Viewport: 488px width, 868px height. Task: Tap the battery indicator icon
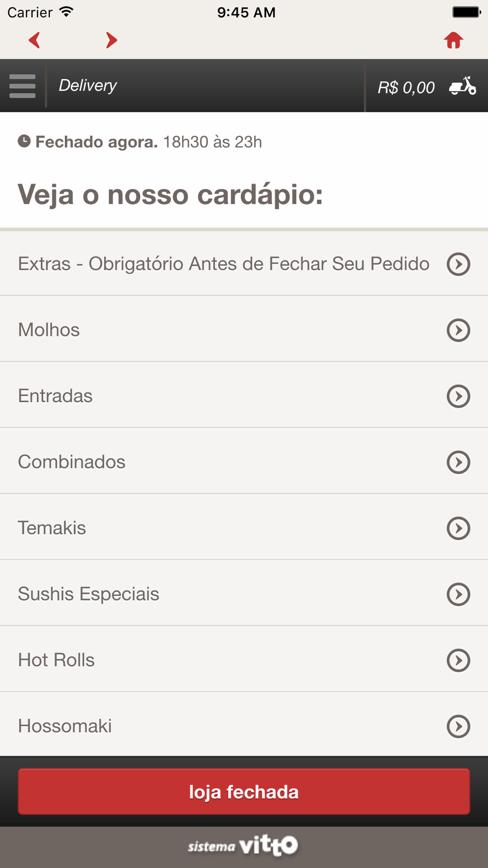point(466,12)
